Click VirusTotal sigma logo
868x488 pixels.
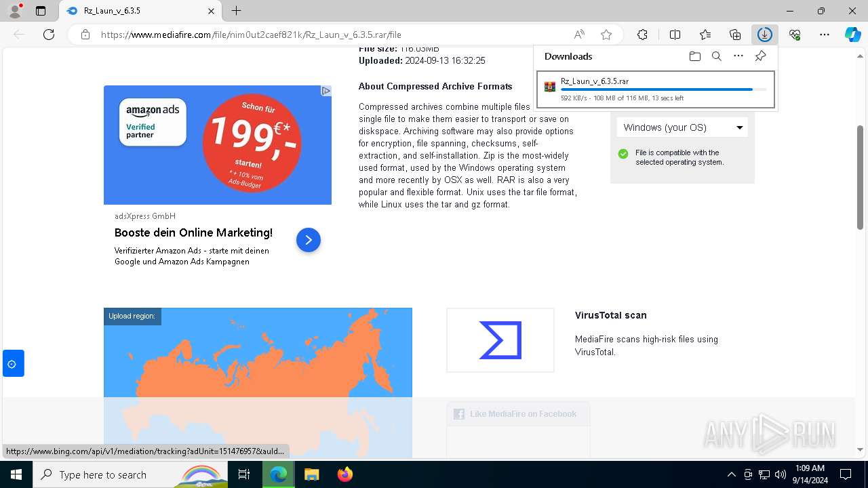pyautogui.click(x=500, y=340)
